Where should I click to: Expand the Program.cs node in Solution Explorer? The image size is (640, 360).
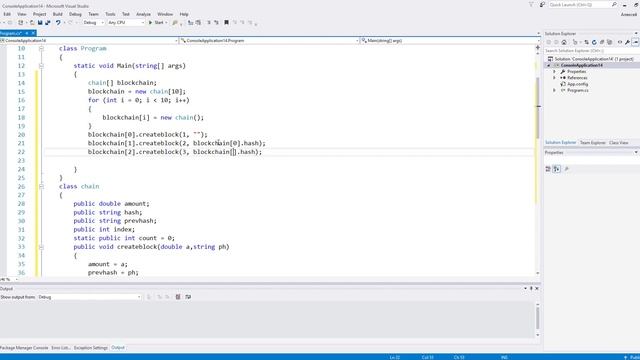click(555, 90)
